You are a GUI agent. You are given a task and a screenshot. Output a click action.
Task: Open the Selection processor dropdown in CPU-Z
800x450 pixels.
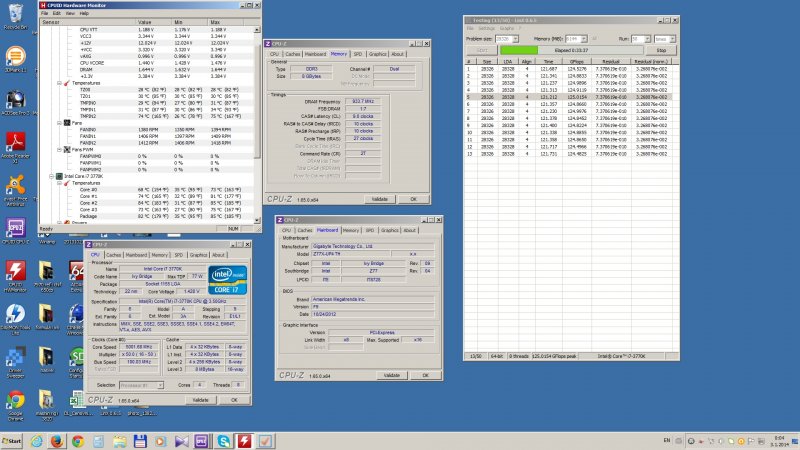tap(160, 385)
